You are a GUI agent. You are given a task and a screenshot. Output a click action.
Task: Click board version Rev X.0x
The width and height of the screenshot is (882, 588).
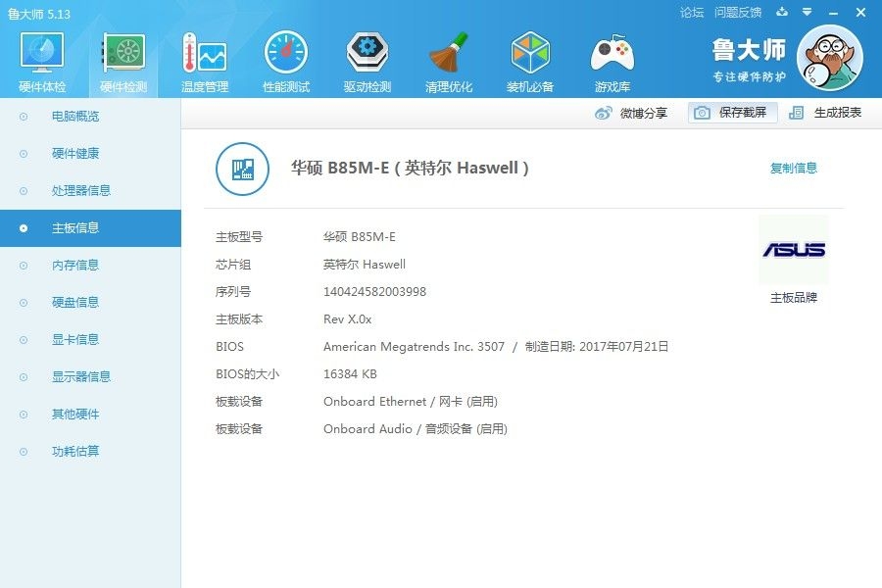pos(347,319)
